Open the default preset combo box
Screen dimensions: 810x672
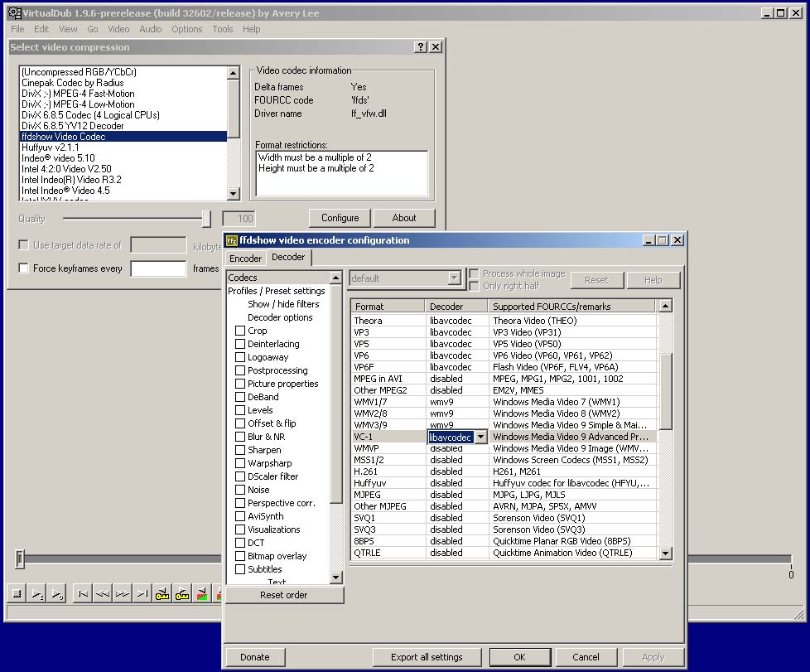404,278
